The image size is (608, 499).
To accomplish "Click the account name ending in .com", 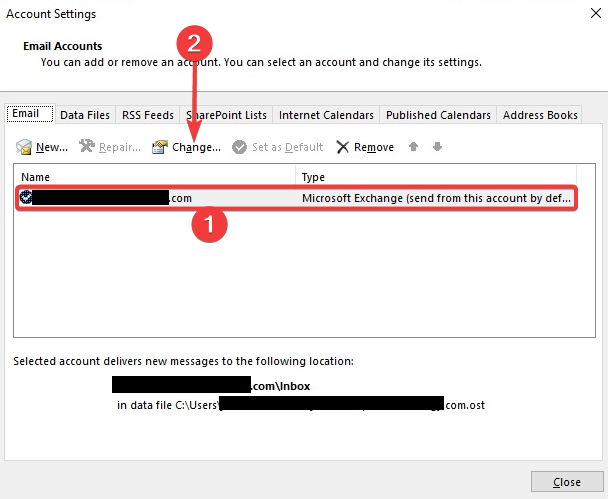I will (x=112, y=198).
